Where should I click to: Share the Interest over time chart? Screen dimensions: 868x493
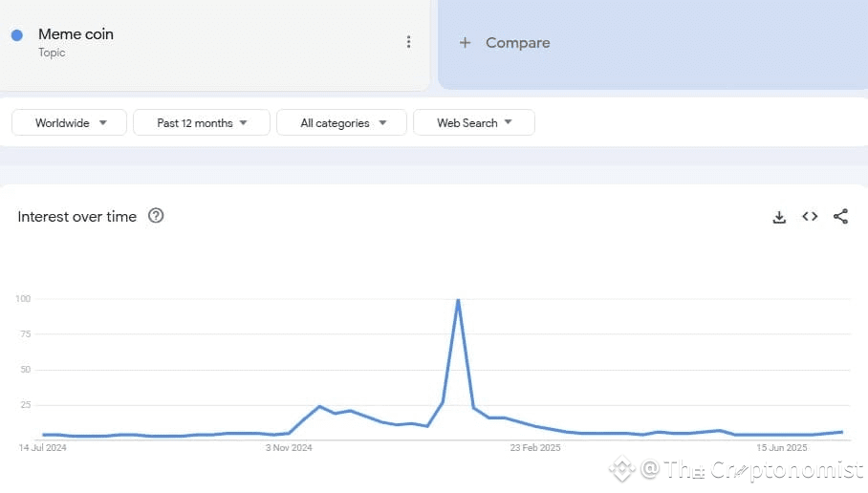[840, 216]
